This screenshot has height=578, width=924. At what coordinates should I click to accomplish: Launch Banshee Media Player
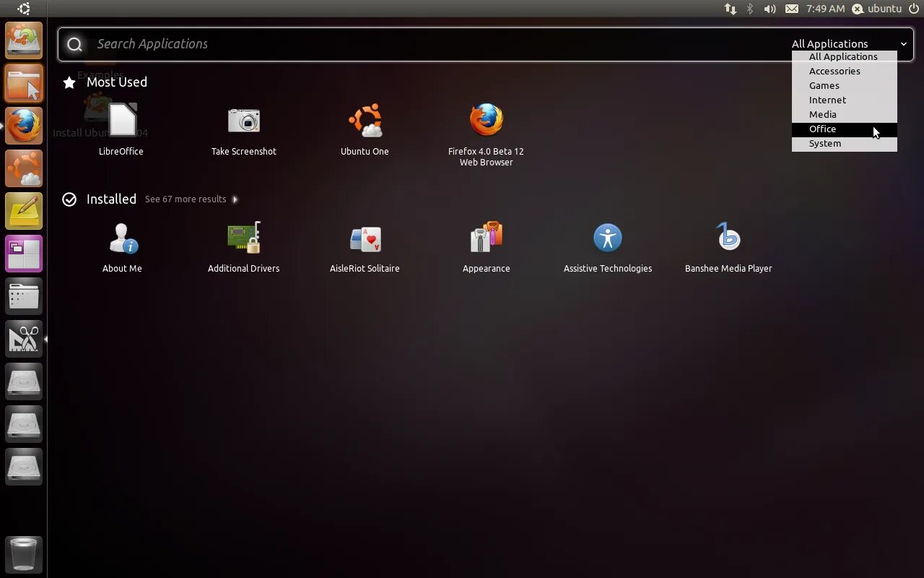tap(728, 247)
